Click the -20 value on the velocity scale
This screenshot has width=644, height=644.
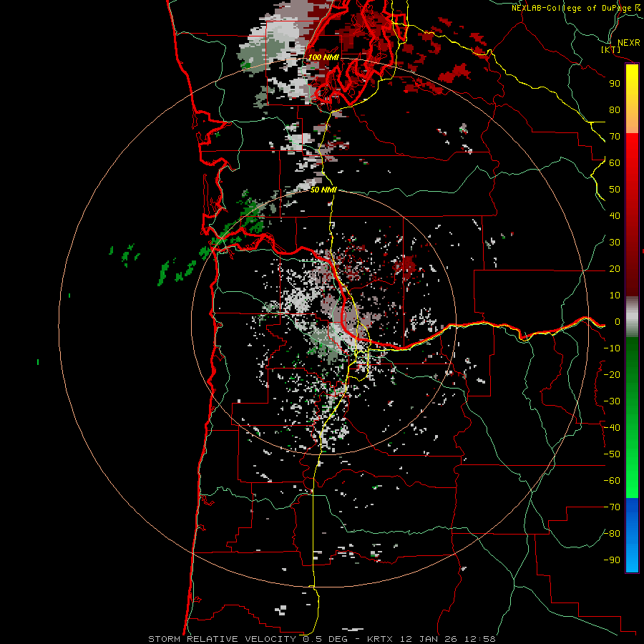[x=612, y=375]
